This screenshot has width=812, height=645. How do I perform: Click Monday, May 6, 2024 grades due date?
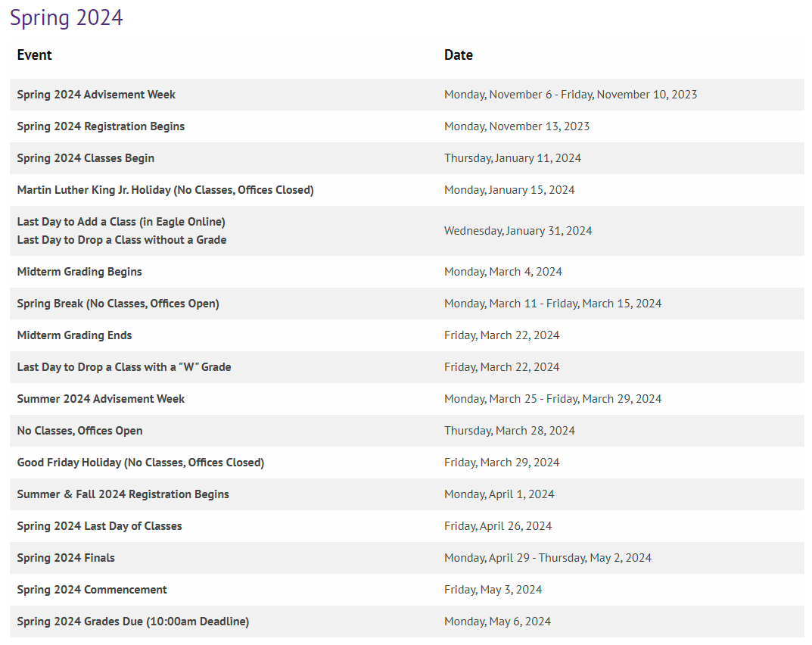coord(497,622)
